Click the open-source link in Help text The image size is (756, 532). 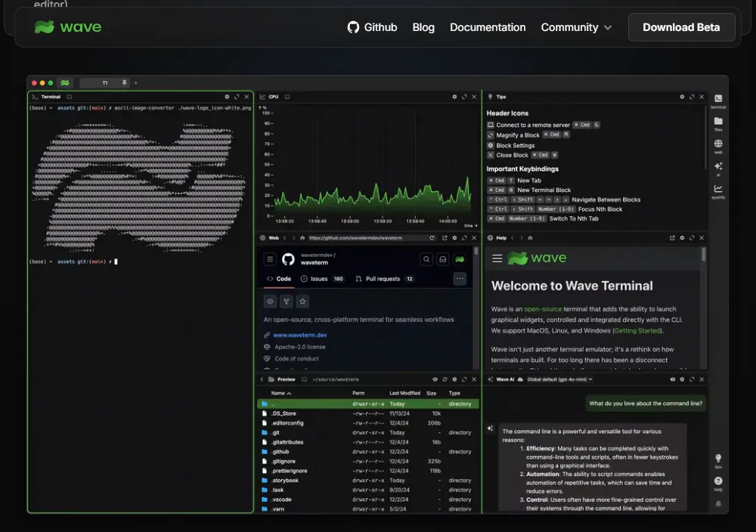coord(543,309)
